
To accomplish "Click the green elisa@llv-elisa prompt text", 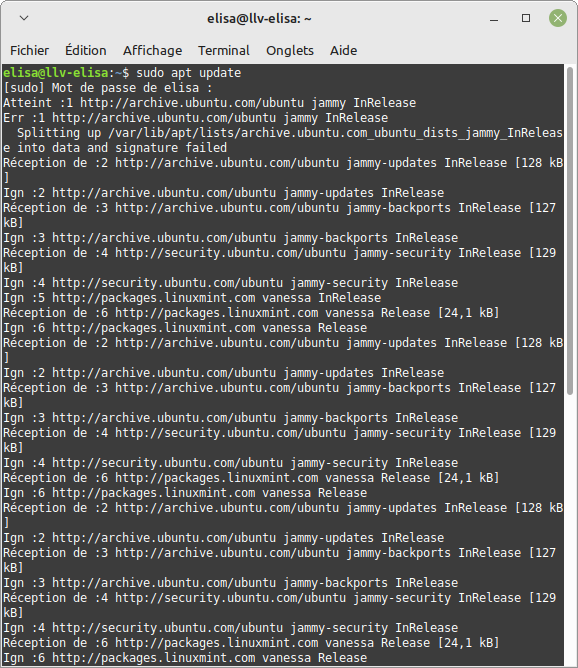I will (55, 73).
